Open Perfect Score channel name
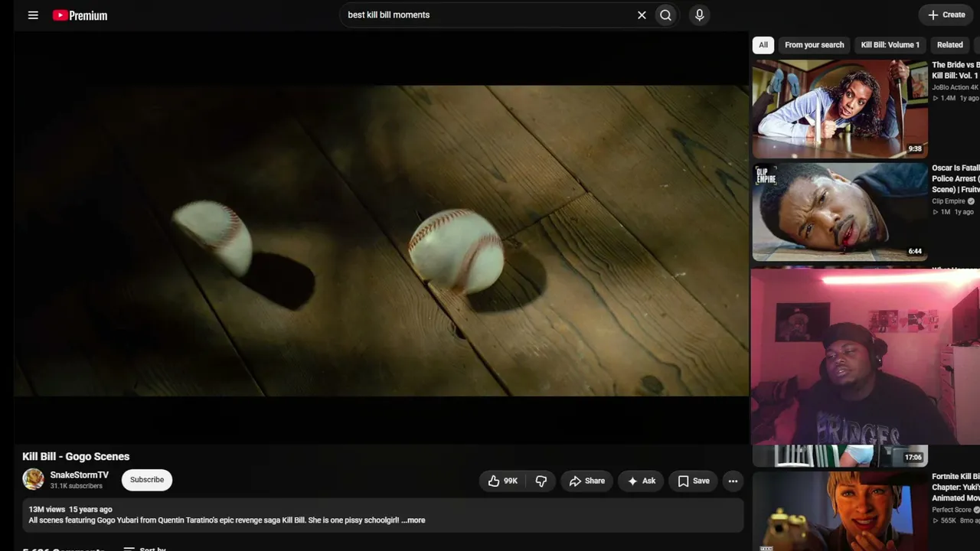The height and width of the screenshot is (551, 980). point(952,510)
